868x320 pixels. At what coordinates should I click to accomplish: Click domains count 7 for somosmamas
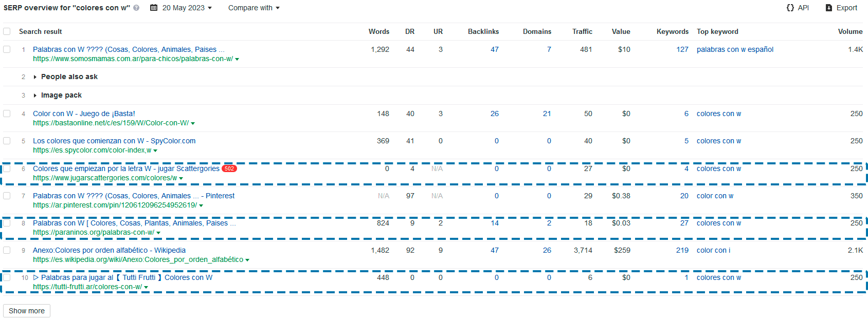coord(549,49)
